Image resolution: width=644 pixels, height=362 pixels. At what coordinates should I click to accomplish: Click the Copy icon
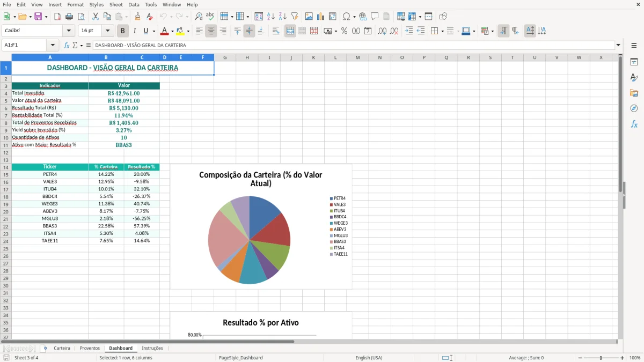[x=107, y=17]
